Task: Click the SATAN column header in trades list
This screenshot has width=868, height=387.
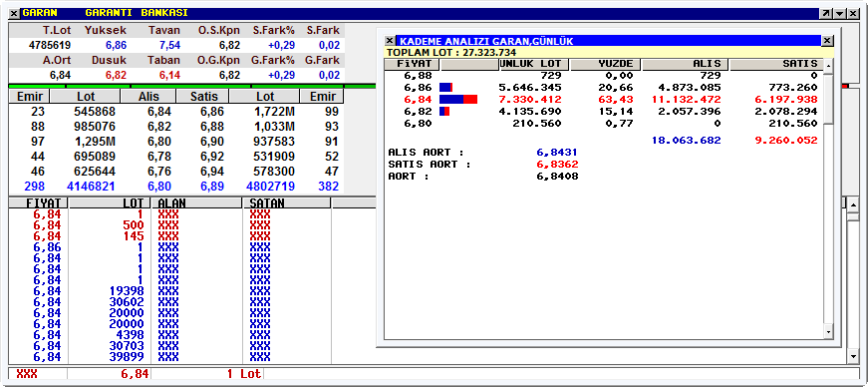Action: pyautogui.click(x=287, y=203)
